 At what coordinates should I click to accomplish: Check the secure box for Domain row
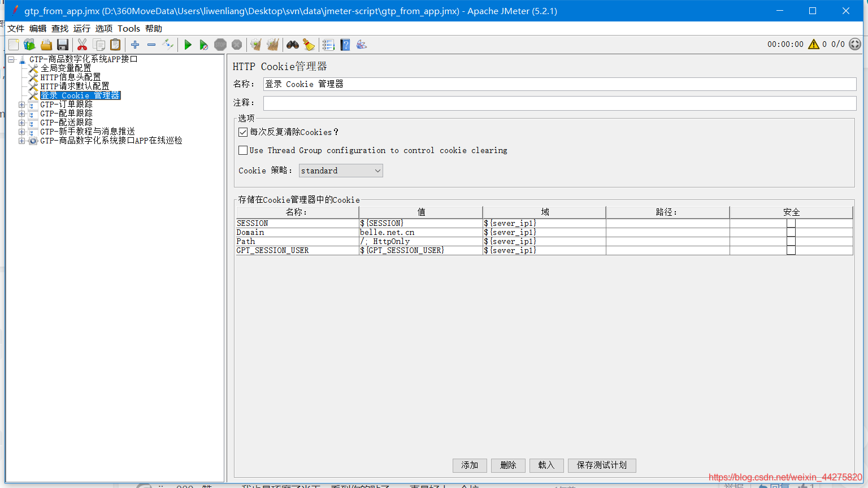791,232
